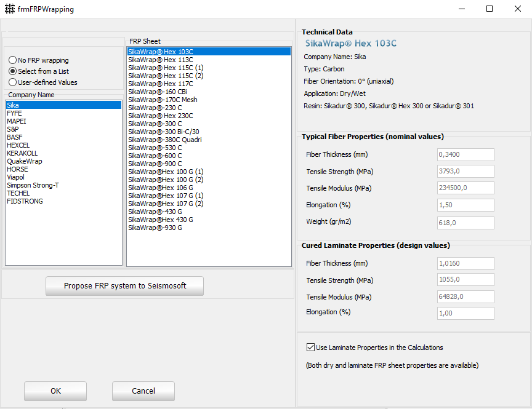
Task: Maximize the frmFRPWrapping window
Action: (x=490, y=9)
